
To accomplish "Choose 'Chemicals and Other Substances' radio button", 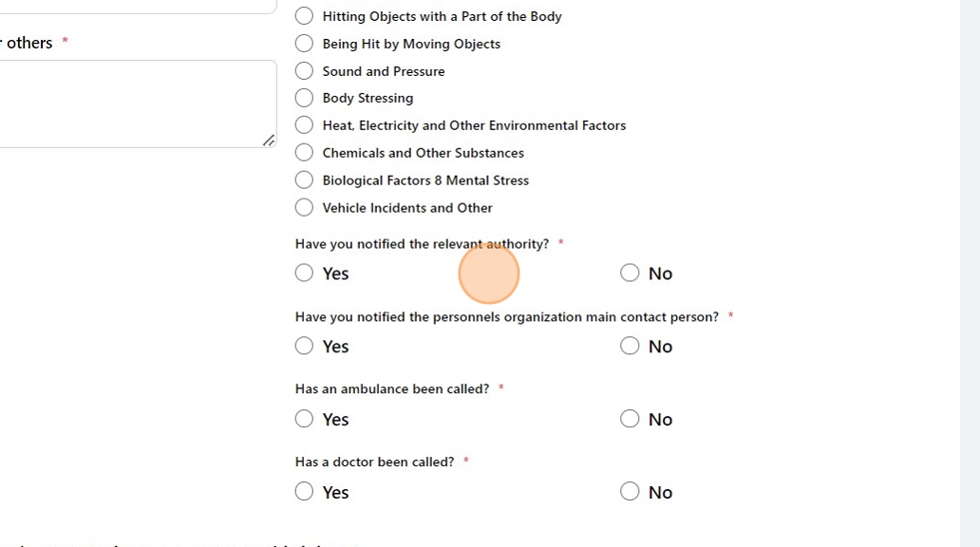I will point(304,153).
